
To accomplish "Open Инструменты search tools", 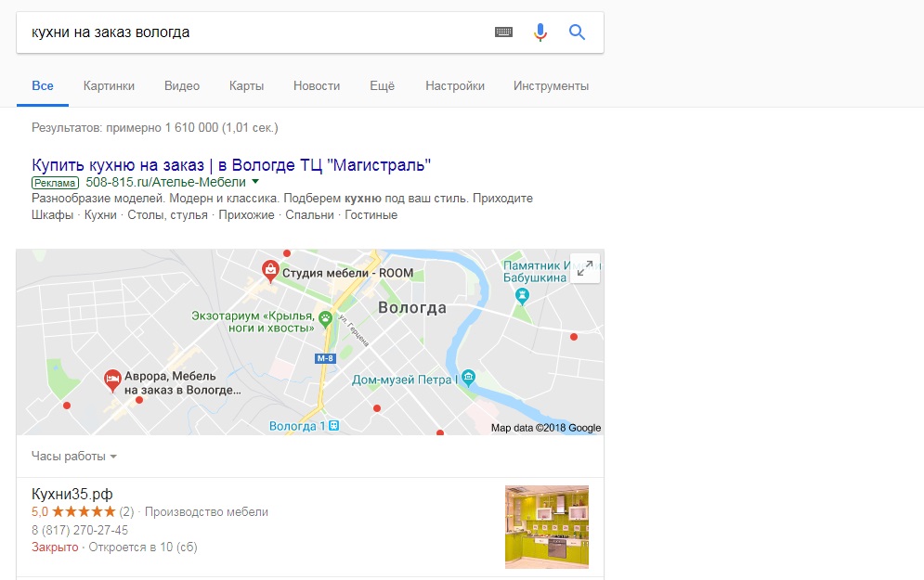I will point(551,86).
